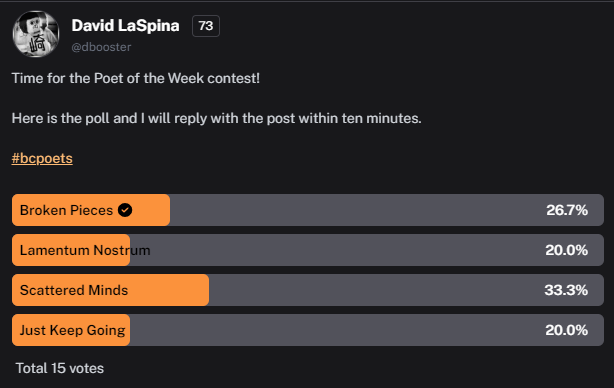Select the Broken Pieces poll option

click(308, 210)
